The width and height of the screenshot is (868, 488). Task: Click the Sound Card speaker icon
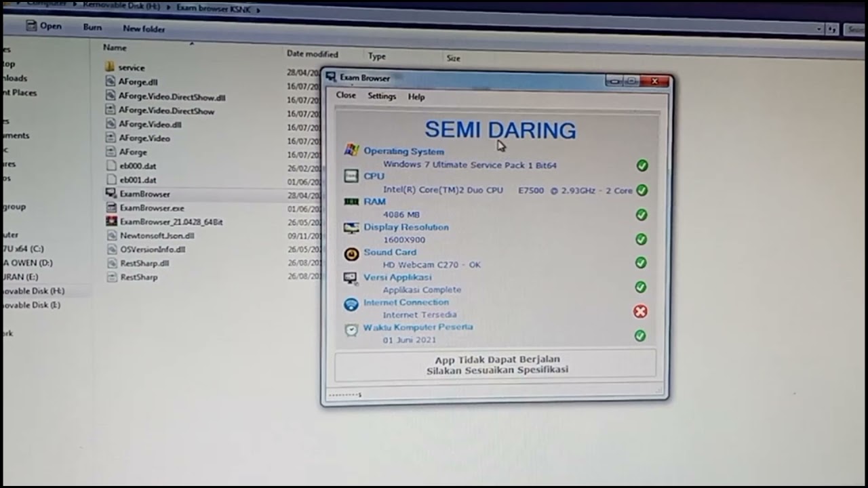click(x=351, y=253)
